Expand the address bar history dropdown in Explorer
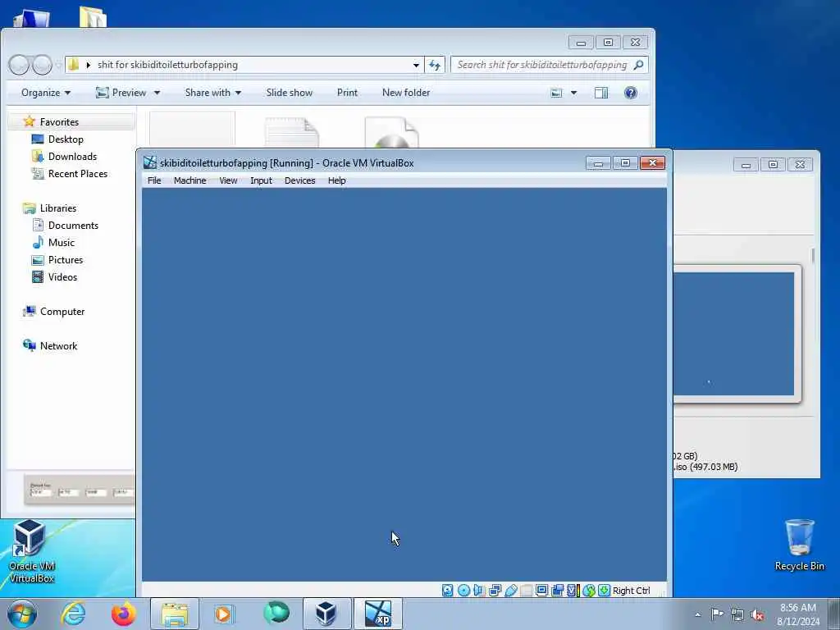The image size is (840, 630). (416, 65)
